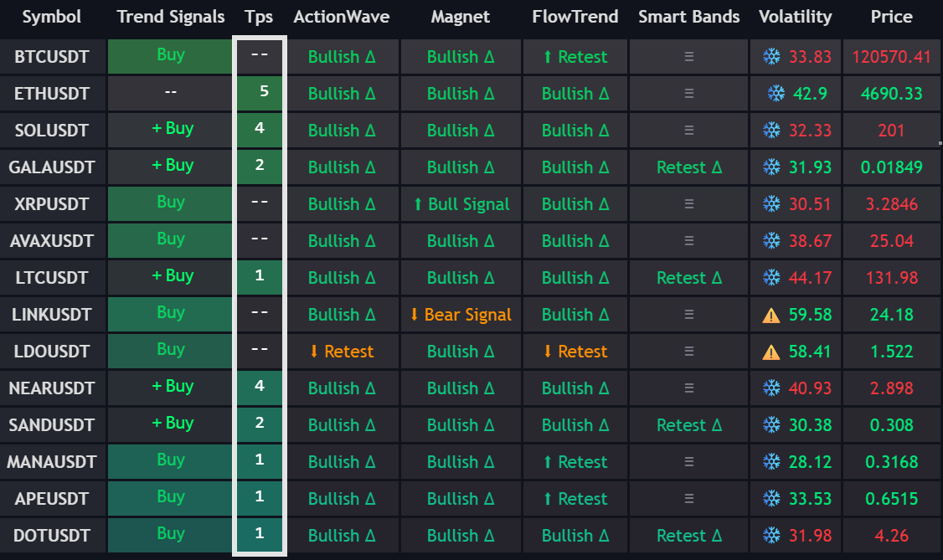
Task: Click the Bull Signal cell for XRPUSDT
Action: (460, 204)
